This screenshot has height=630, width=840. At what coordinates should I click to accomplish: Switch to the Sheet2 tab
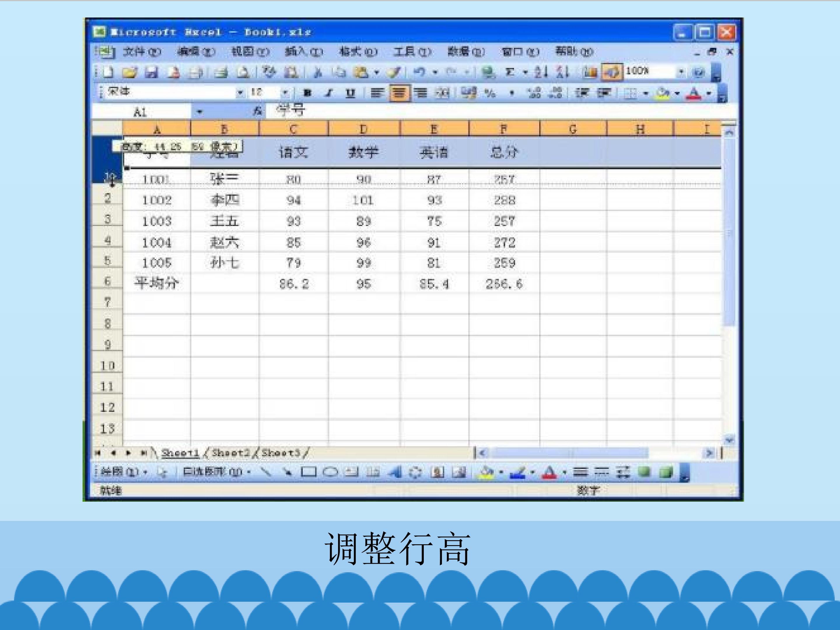coord(230,453)
